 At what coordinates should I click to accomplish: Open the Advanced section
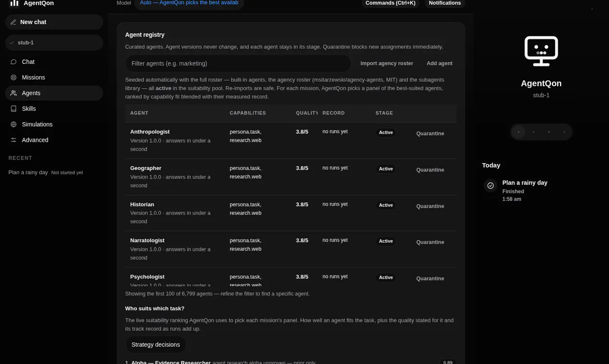pos(54,140)
